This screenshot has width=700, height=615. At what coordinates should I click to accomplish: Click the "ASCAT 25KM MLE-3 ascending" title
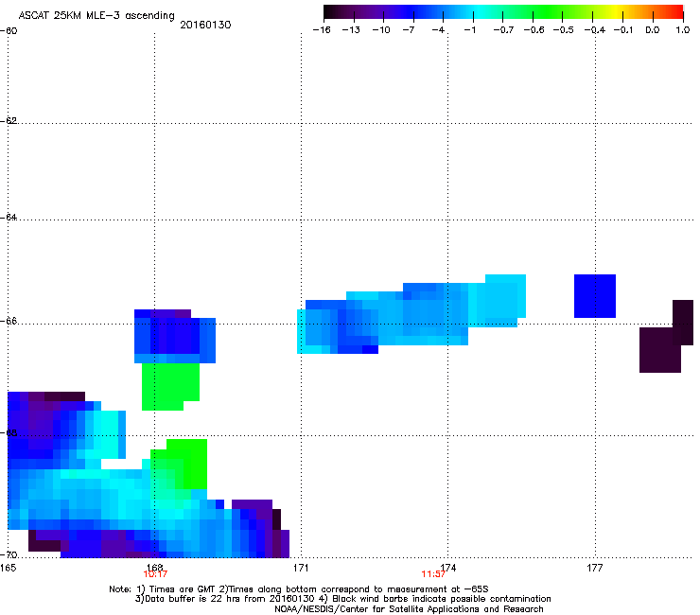(x=96, y=16)
